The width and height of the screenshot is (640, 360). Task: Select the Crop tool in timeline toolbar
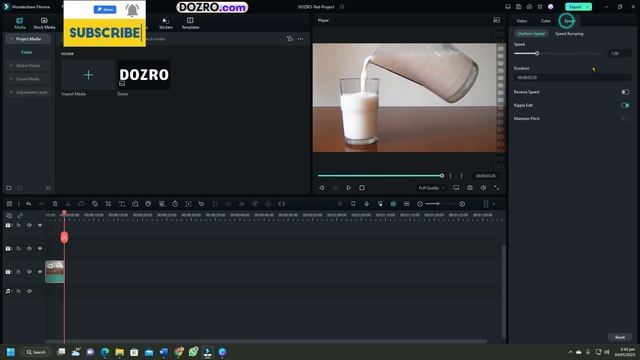click(108, 204)
